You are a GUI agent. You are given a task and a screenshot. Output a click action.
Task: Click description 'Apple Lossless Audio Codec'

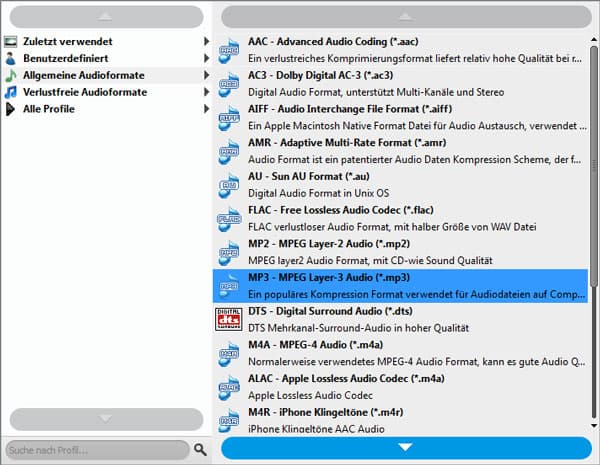pos(310,395)
